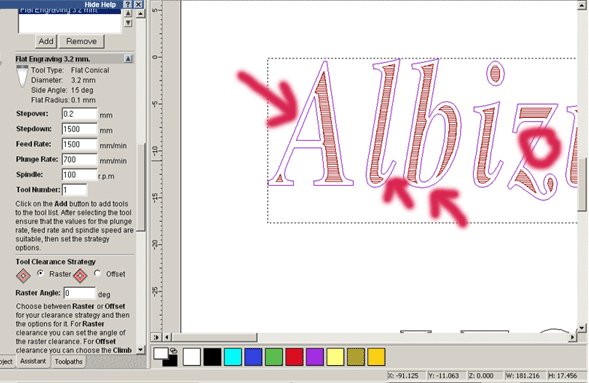The width and height of the screenshot is (589, 383).
Task: Click the Raster Angle input field
Action: (79, 293)
